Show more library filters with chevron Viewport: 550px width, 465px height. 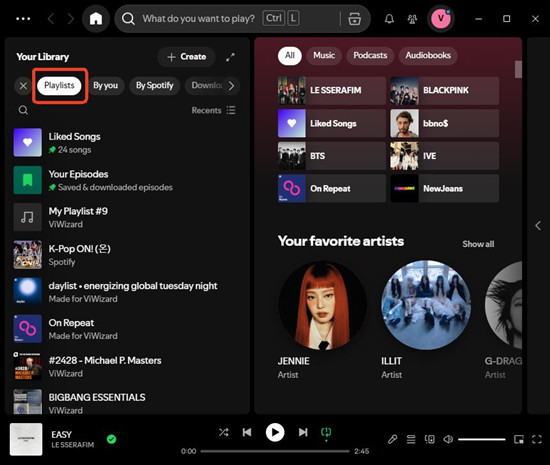232,86
